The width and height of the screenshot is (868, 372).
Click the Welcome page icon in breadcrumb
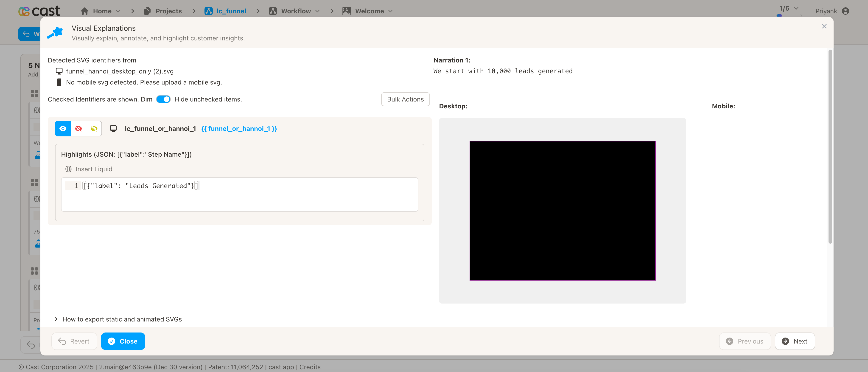tap(346, 11)
